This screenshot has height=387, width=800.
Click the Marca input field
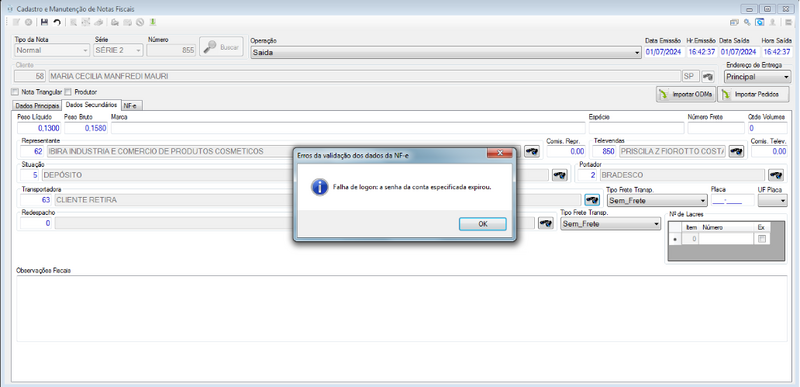coord(348,128)
